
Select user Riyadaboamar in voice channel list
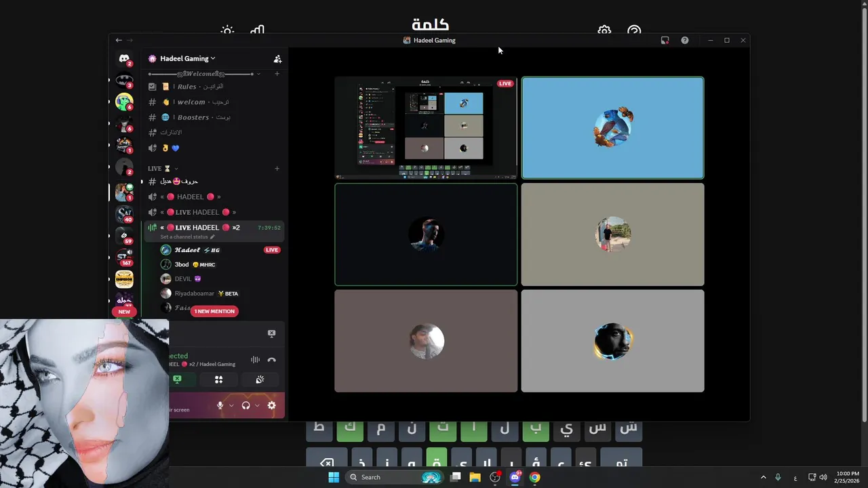(x=220, y=293)
